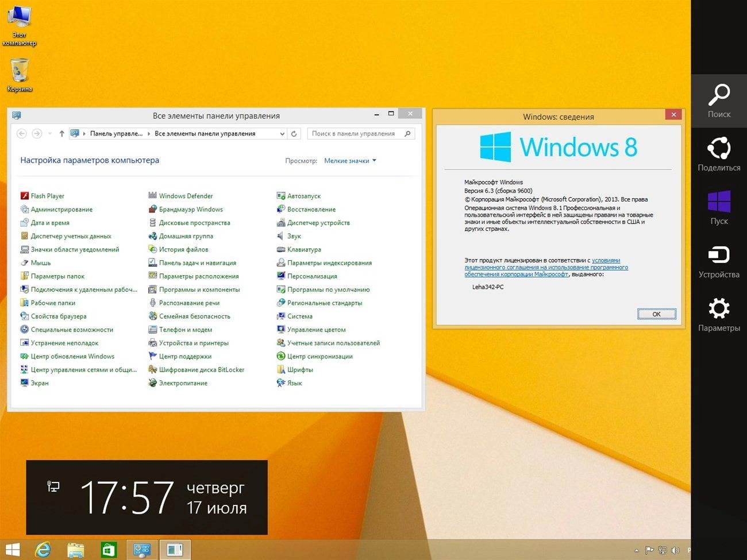Image resolution: width=747 pixels, height=560 pixels.
Task: Close the Windows: сведения dialog
Action: (x=673, y=114)
